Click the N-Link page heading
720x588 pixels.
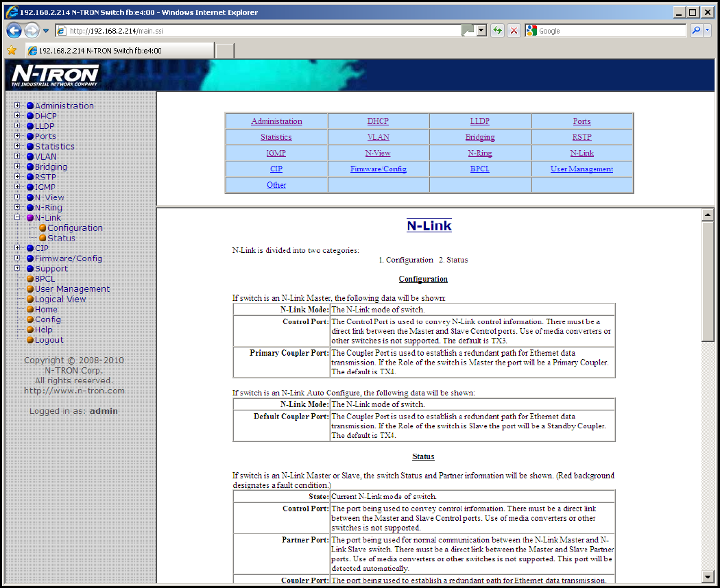429,226
